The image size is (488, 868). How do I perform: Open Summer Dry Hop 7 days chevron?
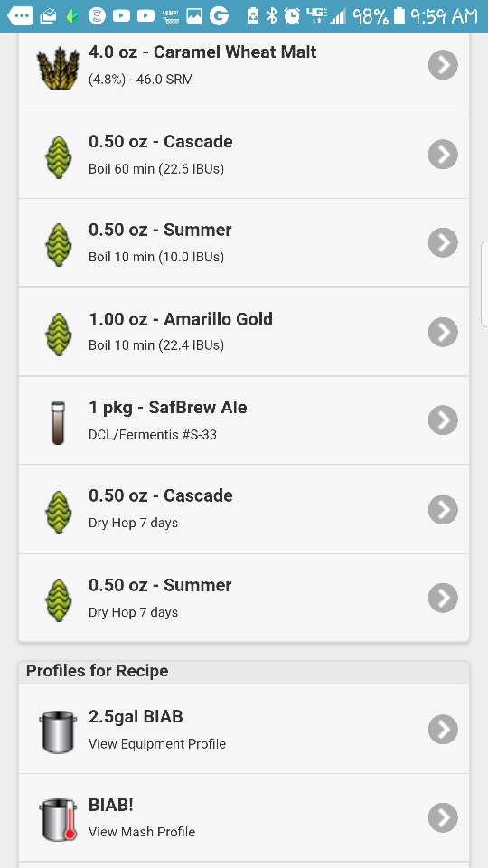point(443,598)
